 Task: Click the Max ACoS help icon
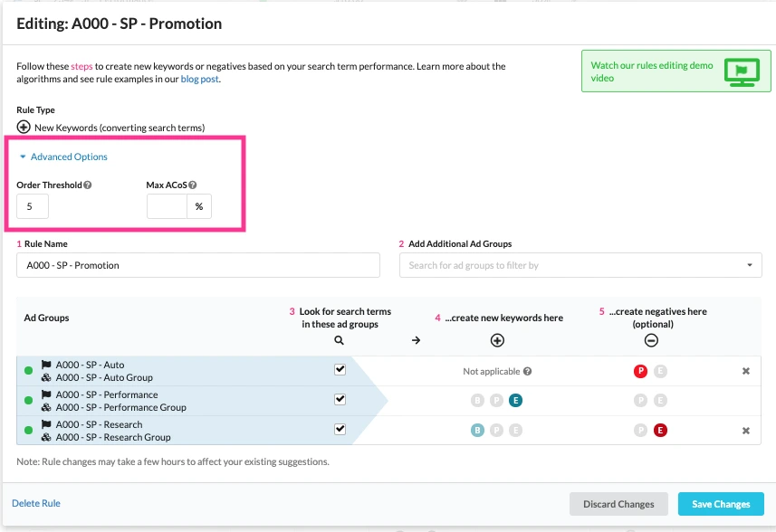[193, 185]
